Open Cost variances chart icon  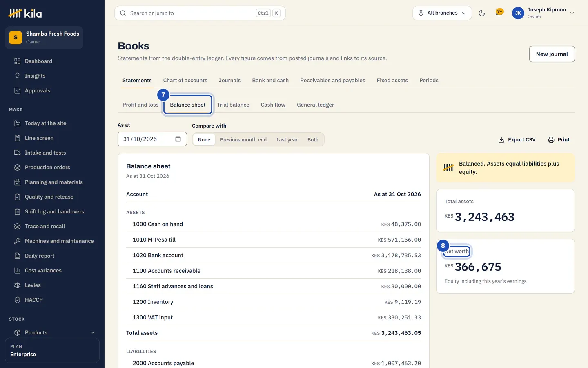point(17,271)
